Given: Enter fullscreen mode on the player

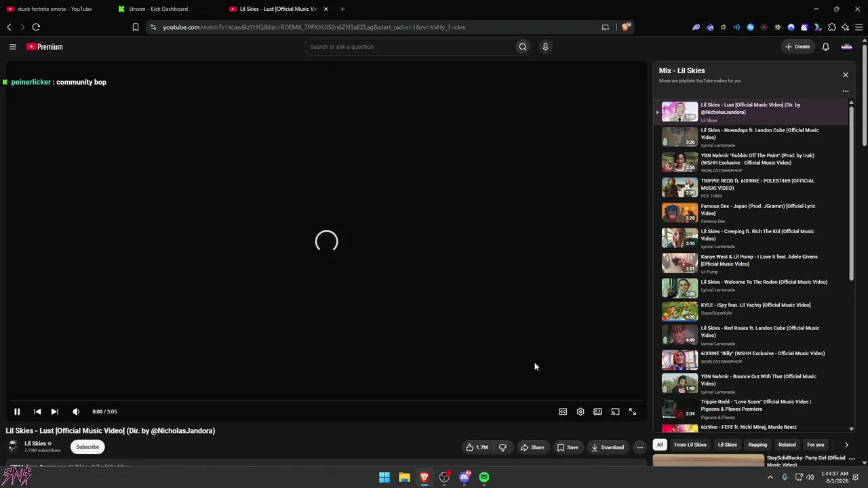Looking at the screenshot, I should pyautogui.click(x=633, y=411).
